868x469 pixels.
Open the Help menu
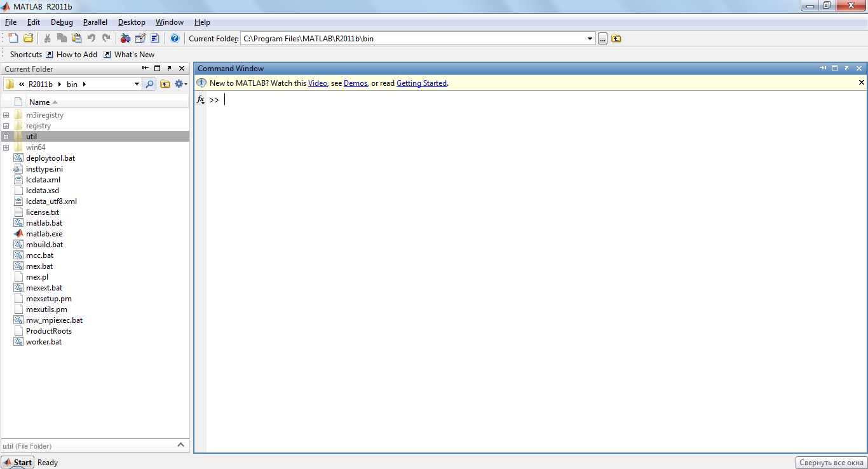pyautogui.click(x=202, y=22)
